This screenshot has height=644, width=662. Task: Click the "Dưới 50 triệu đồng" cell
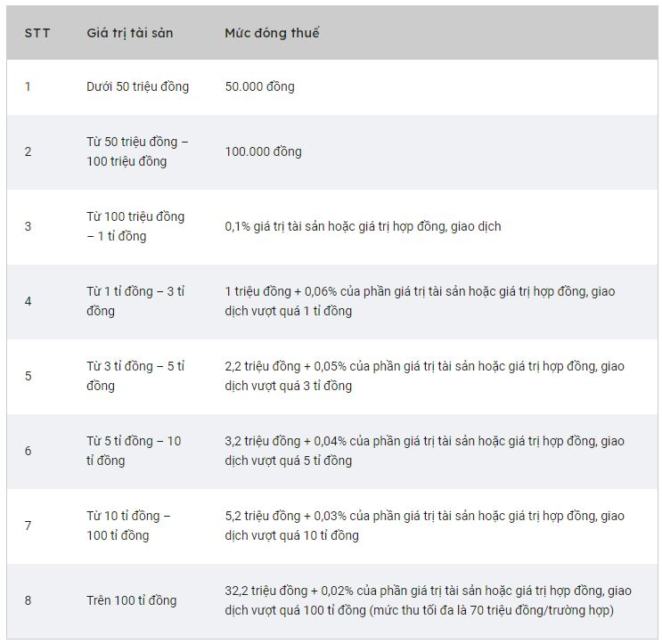(137, 86)
